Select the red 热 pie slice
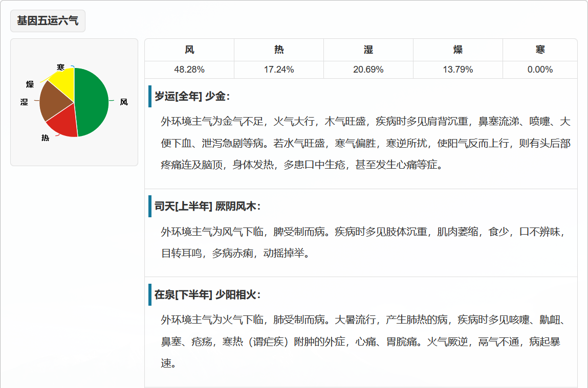Viewport: 588px width, 388px height. tap(64, 123)
